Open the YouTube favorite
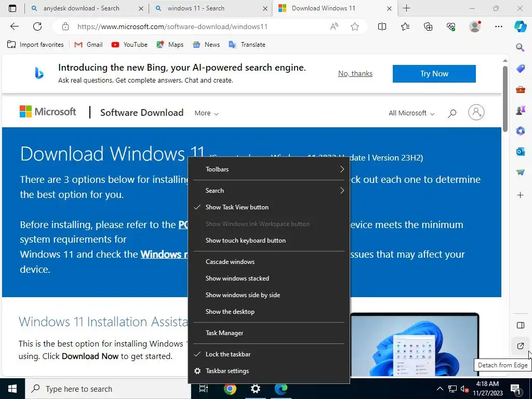This screenshot has width=532, height=399. pos(129,45)
